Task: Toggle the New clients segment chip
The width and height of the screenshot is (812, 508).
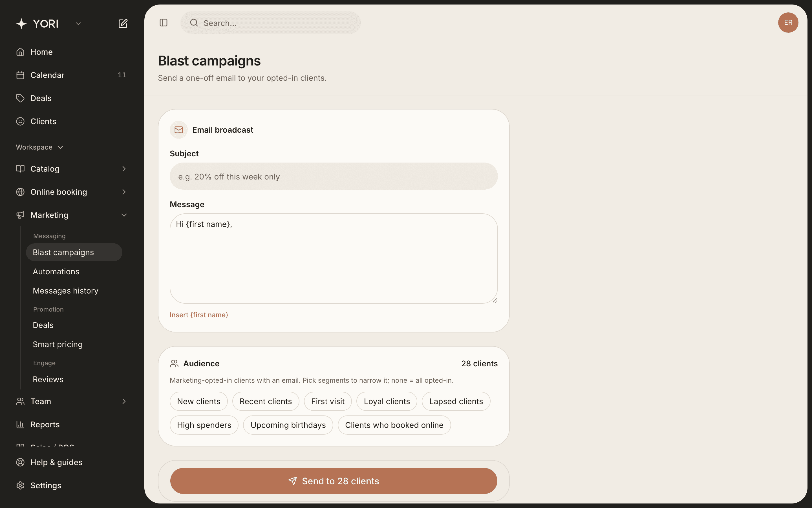Action: (x=199, y=401)
